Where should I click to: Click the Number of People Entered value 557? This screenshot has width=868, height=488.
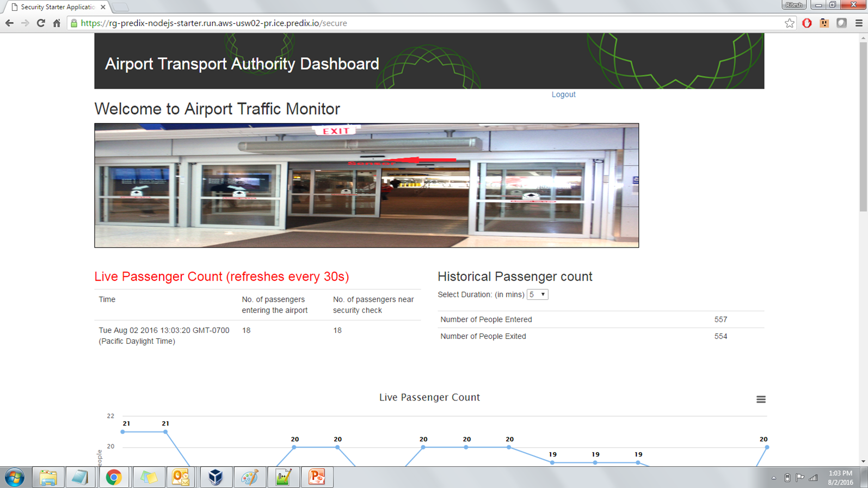[721, 319]
